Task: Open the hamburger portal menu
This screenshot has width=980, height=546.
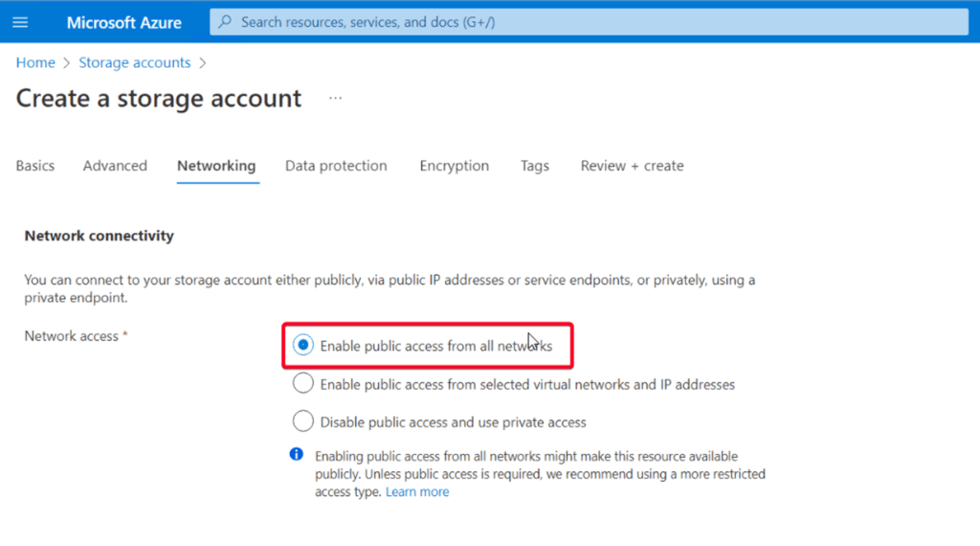Action: point(20,23)
